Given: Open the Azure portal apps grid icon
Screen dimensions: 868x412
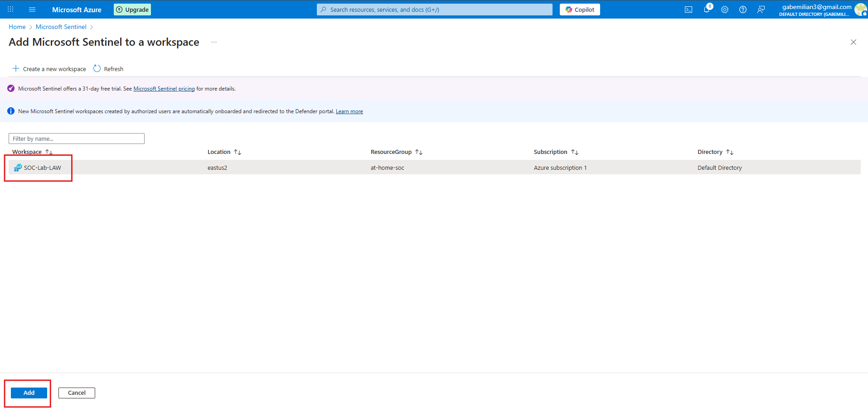Looking at the screenshot, I should (10, 10).
